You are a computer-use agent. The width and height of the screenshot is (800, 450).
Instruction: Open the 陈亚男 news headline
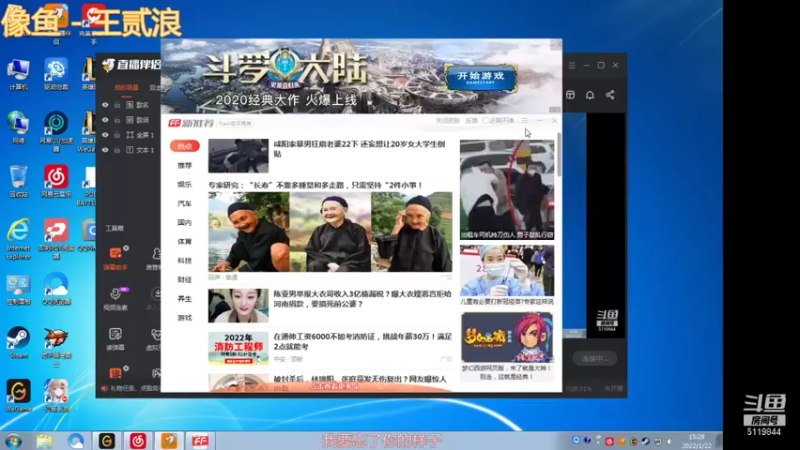(362, 299)
